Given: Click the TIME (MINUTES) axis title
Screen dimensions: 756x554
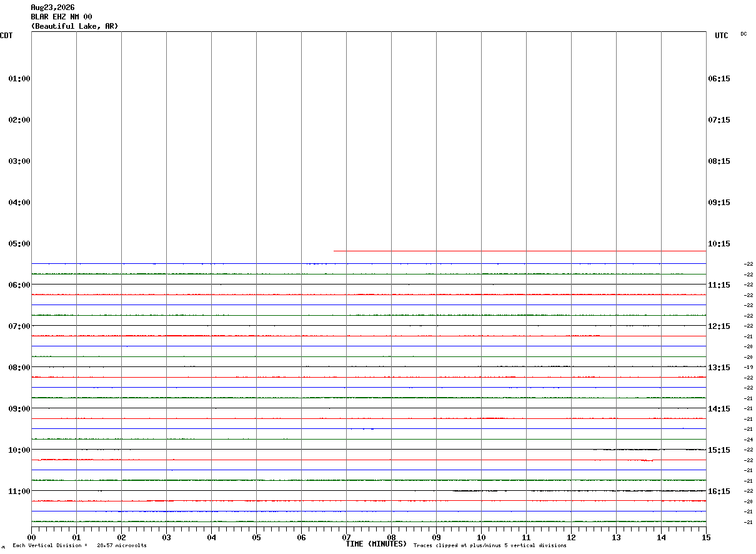Looking at the screenshot, I should click(x=376, y=544).
